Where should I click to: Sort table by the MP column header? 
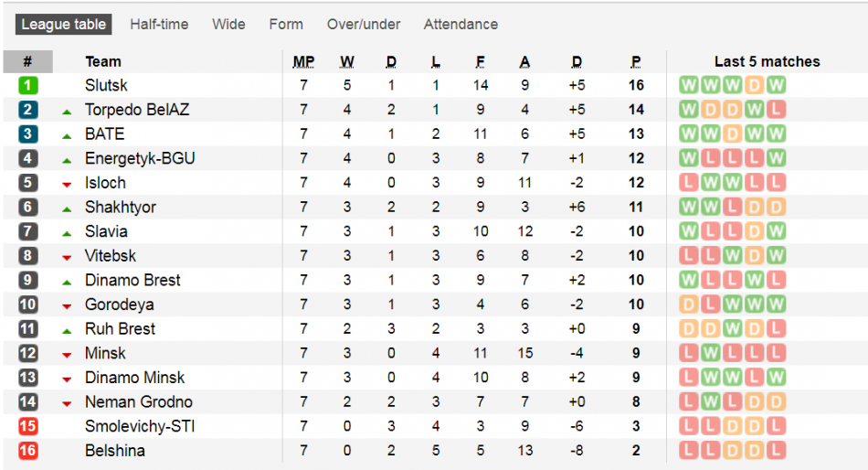tap(303, 62)
